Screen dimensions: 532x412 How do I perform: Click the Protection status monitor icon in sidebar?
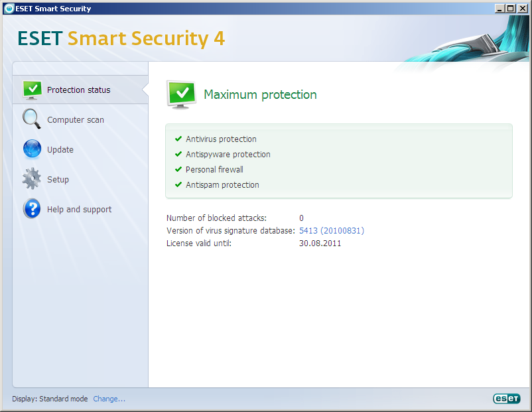pyautogui.click(x=32, y=90)
